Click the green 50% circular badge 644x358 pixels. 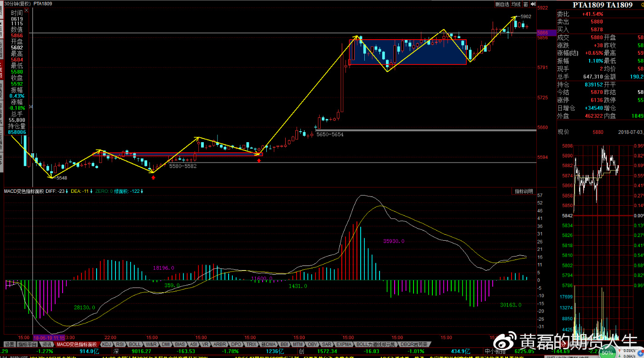(606, 353)
